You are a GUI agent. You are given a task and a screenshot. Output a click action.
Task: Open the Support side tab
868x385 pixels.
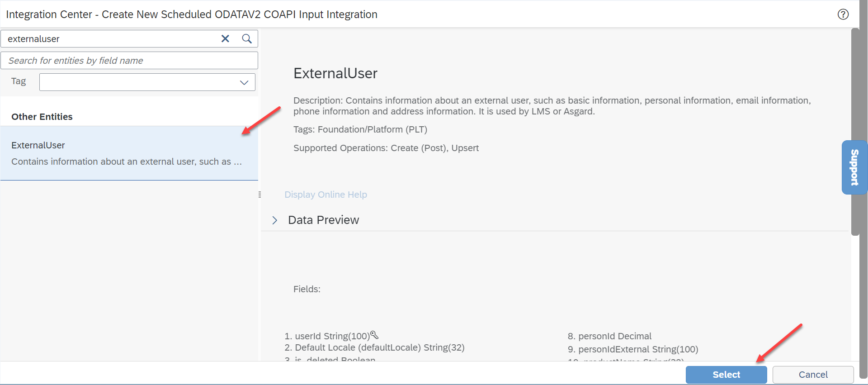coord(854,167)
